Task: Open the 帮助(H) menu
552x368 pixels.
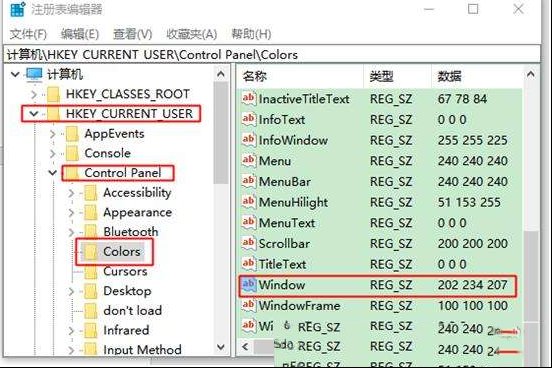Action: [x=251, y=34]
